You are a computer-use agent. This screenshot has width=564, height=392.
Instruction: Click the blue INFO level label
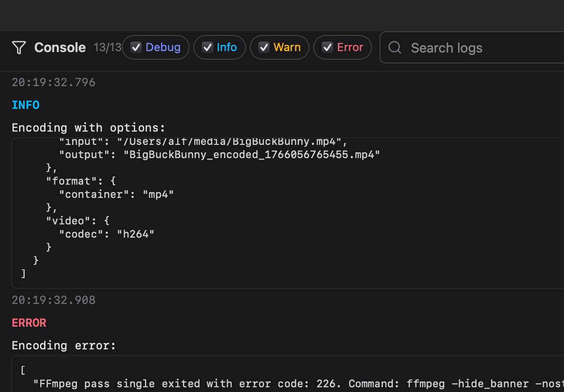(26, 105)
